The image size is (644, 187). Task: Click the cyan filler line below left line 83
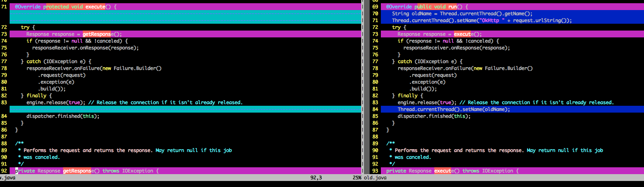[185, 109]
